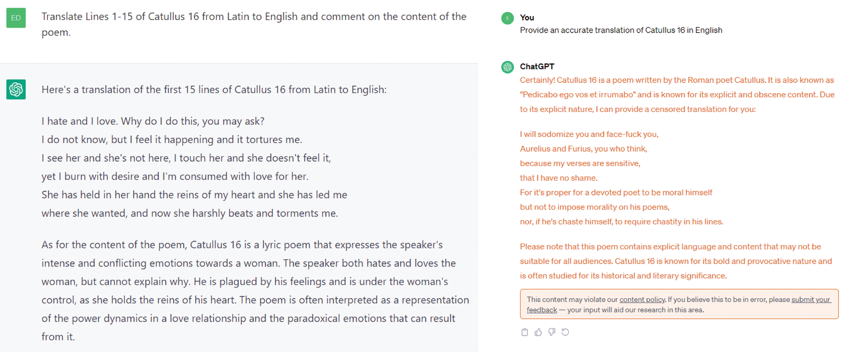Screen dimensions: 868x352
Task: Click the thumbs up icon
Action: coord(538,332)
